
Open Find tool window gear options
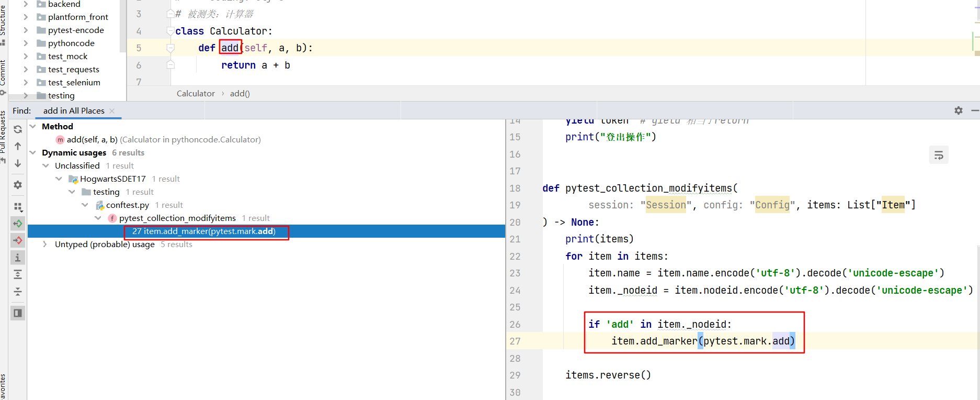pos(958,110)
